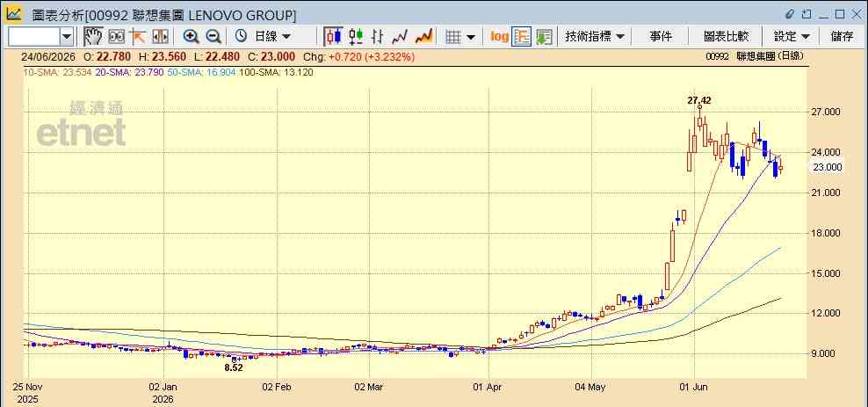Open the stock code combo box arrow

[67, 37]
